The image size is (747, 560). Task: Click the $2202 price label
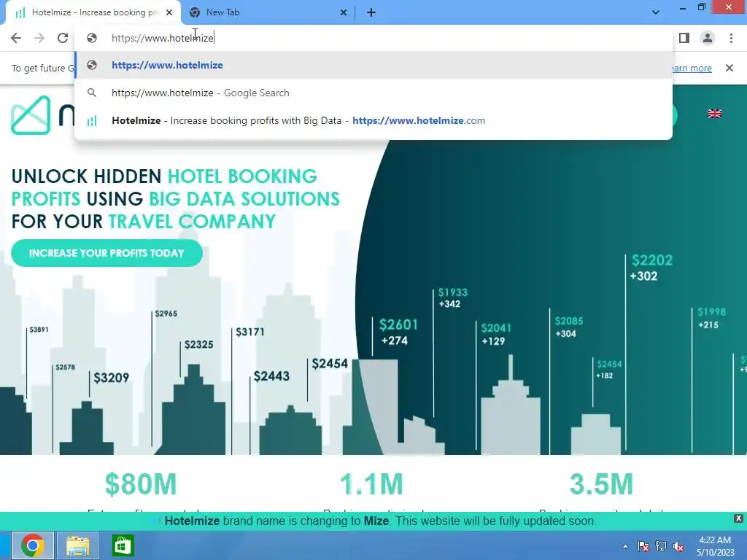[651, 260]
